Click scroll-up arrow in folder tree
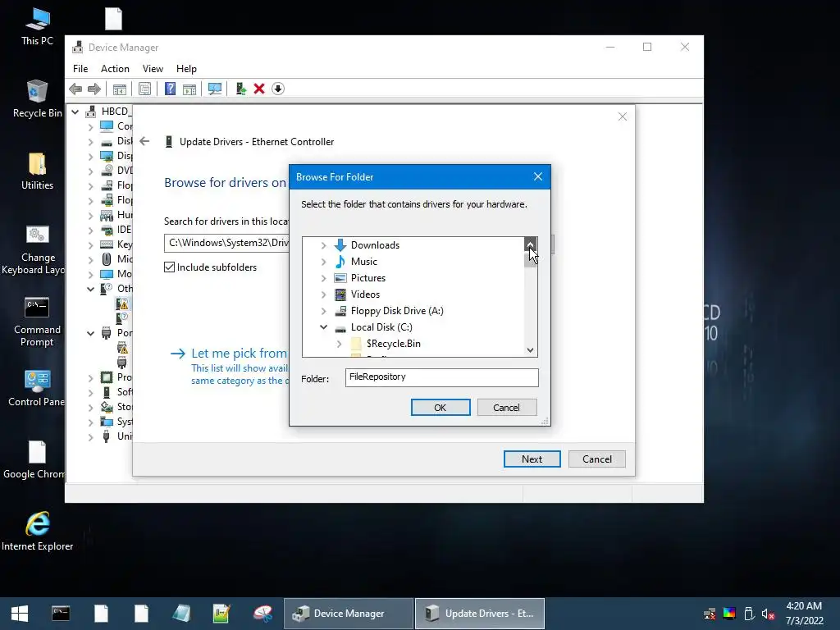 (531, 244)
